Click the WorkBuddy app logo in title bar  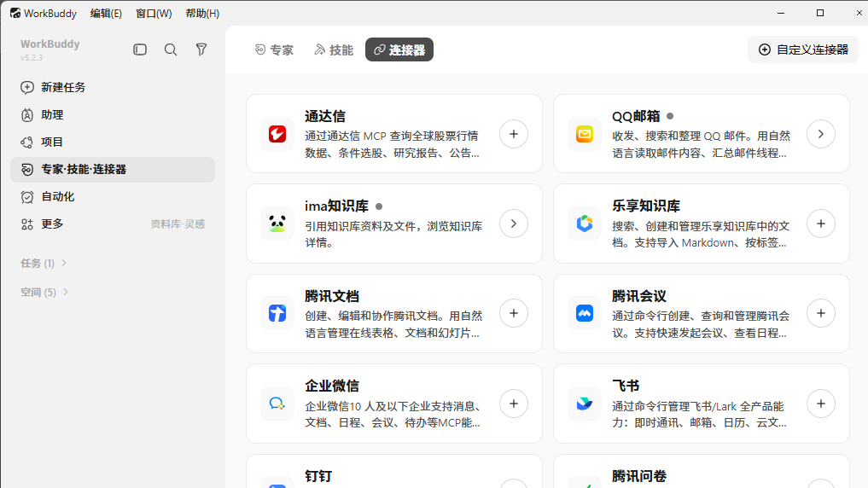[x=15, y=14]
